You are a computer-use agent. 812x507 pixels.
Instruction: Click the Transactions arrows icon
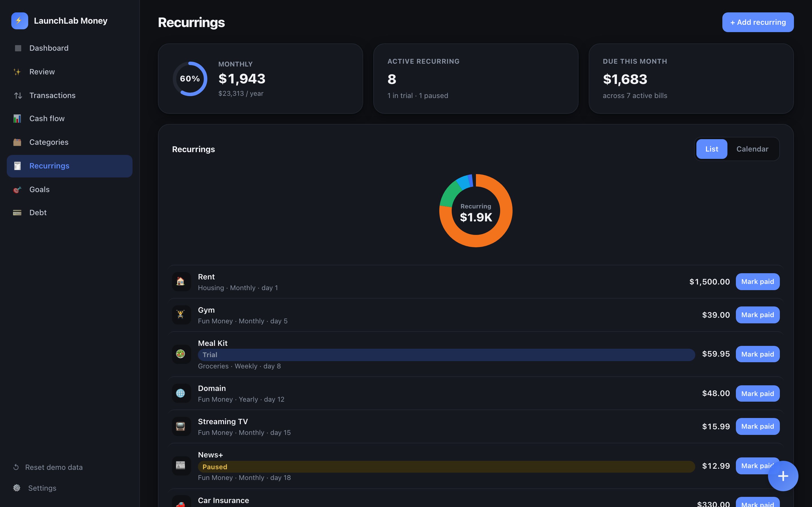[x=18, y=95]
